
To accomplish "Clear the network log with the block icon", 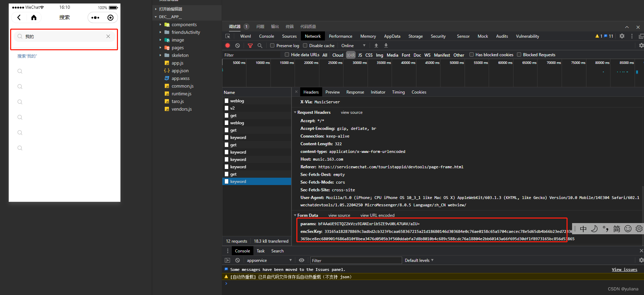I will 237,45.
